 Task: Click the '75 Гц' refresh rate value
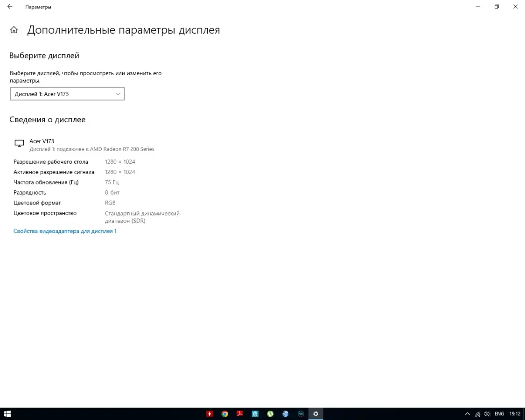[x=112, y=182]
